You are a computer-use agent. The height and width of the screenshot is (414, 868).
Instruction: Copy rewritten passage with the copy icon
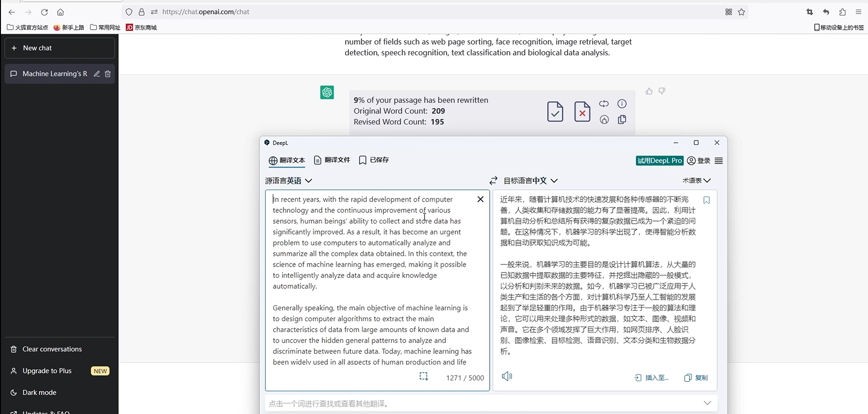[x=622, y=120]
